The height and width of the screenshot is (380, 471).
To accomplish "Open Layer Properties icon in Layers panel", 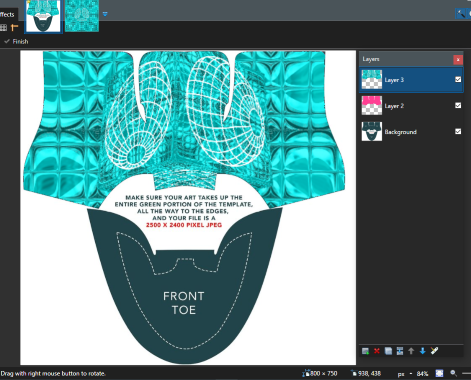I will (x=434, y=351).
